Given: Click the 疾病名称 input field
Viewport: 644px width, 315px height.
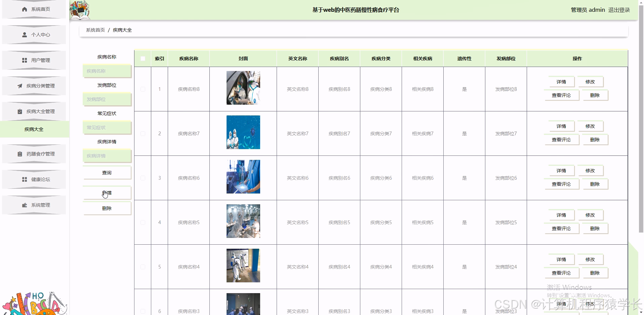Looking at the screenshot, I should click(x=107, y=71).
